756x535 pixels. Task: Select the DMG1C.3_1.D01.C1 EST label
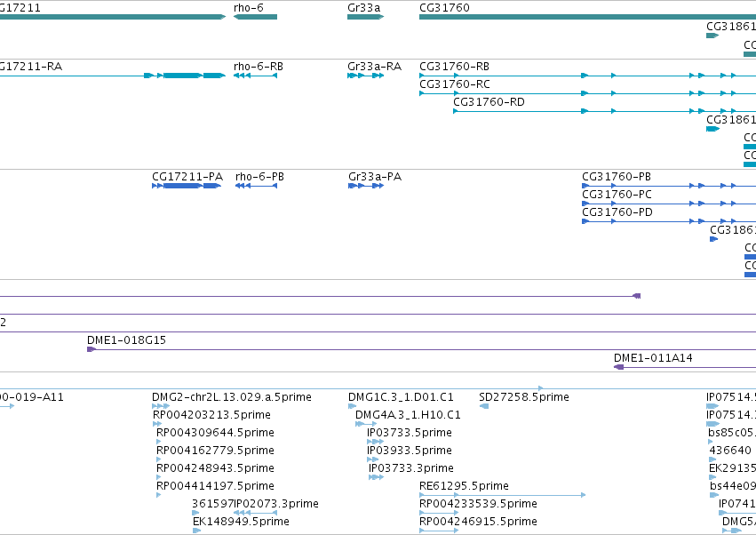coord(401,397)
